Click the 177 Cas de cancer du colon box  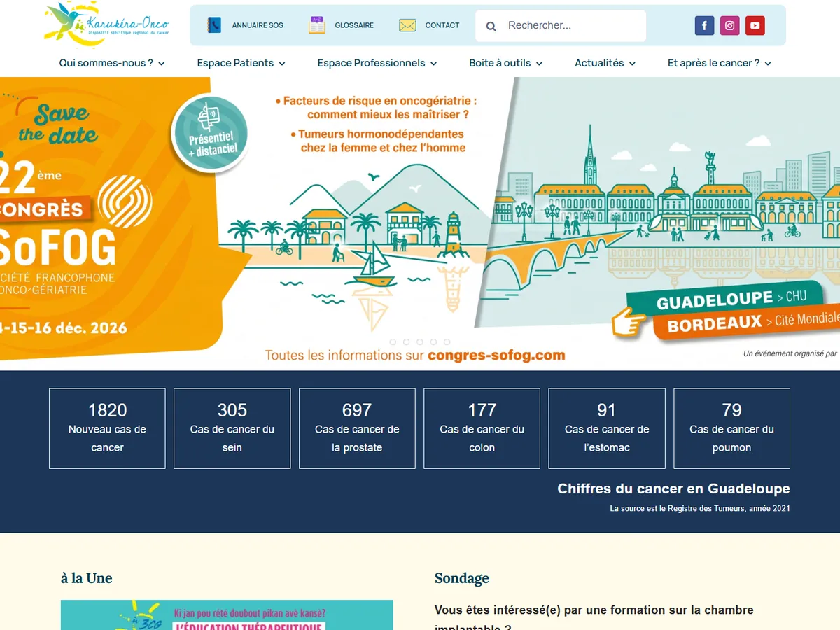point(482,428)
